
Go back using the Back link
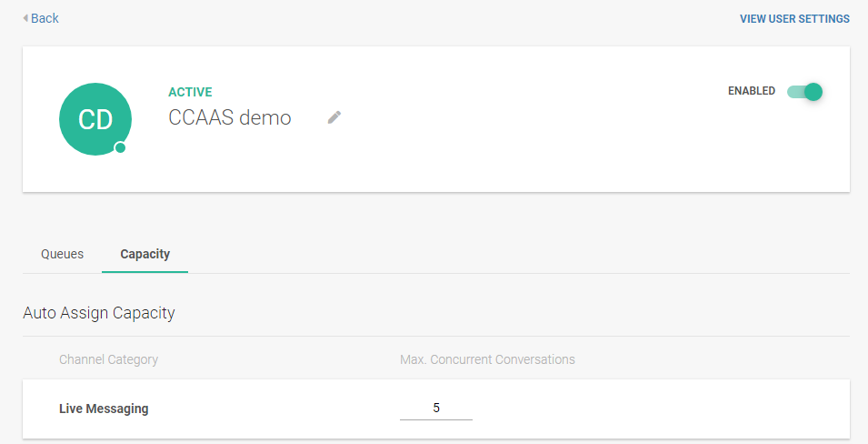click(45, 18)
